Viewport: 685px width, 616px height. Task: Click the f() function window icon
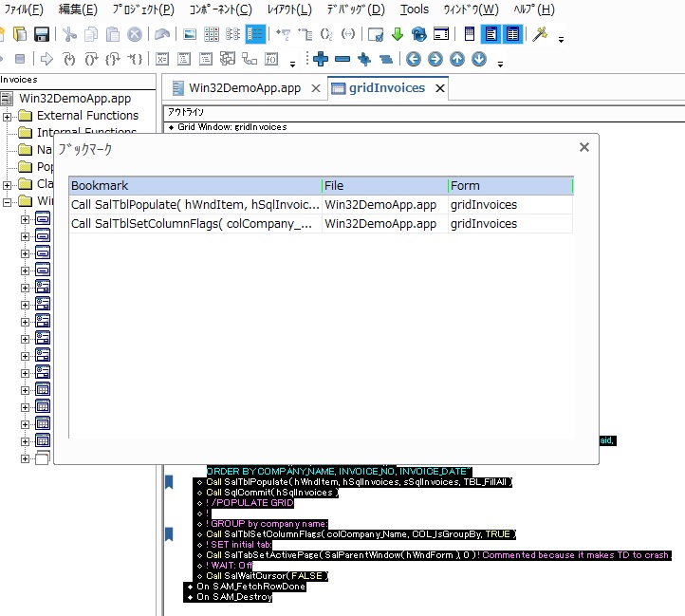pyautogui.click(x=271, y=59)
